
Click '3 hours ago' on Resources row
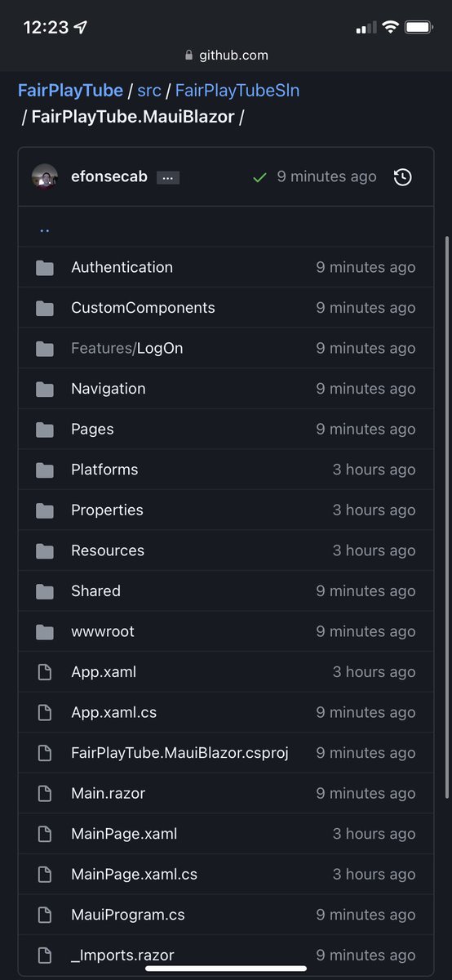click(374, 550)
